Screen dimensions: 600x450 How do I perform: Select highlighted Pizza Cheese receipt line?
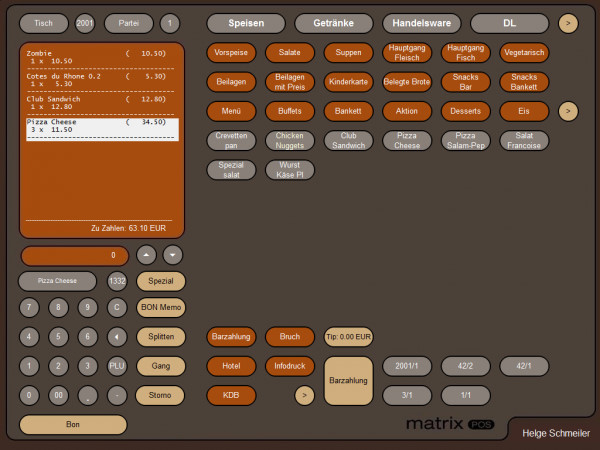[102, 129]
